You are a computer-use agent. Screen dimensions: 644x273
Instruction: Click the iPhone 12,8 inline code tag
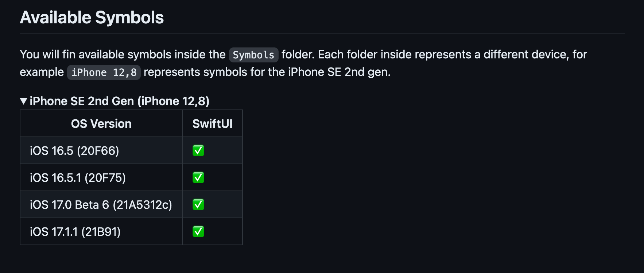[104, 72]
